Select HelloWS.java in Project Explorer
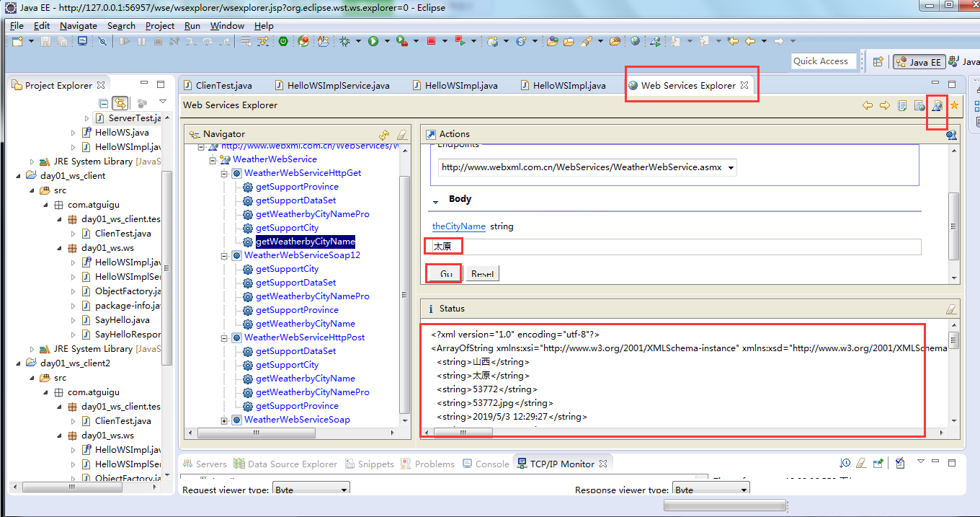Image resolution: width=980 pixels, height=517 pixels. [x=122, y=133]
